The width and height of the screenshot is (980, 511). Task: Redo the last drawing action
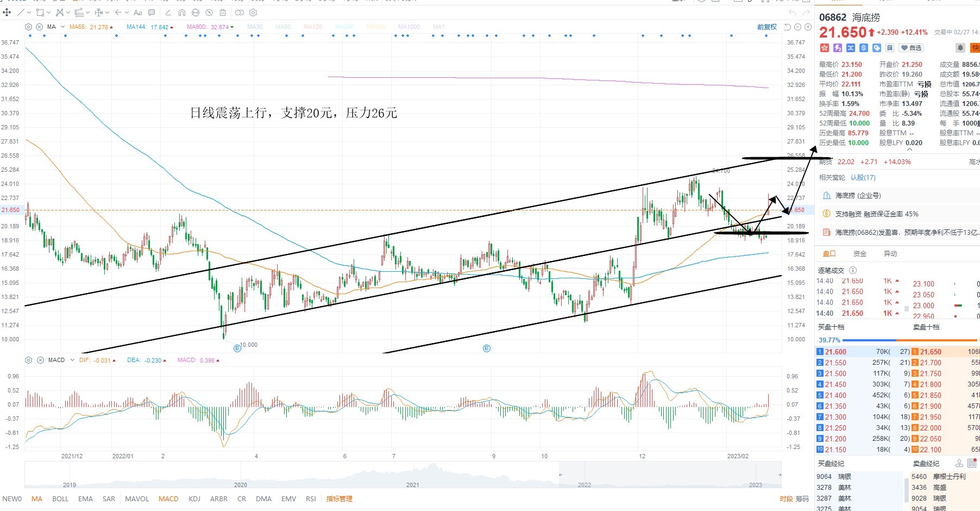[806, 13]
